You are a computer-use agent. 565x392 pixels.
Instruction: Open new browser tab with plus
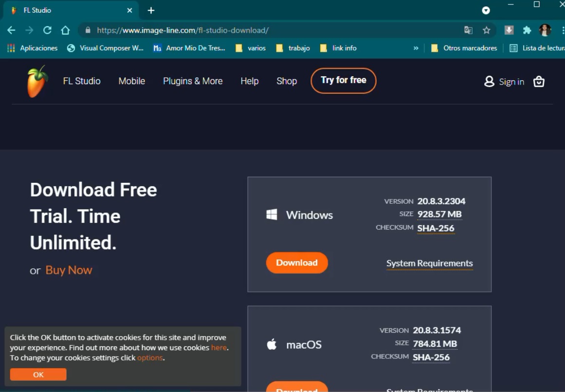click(x=151, y=10)
